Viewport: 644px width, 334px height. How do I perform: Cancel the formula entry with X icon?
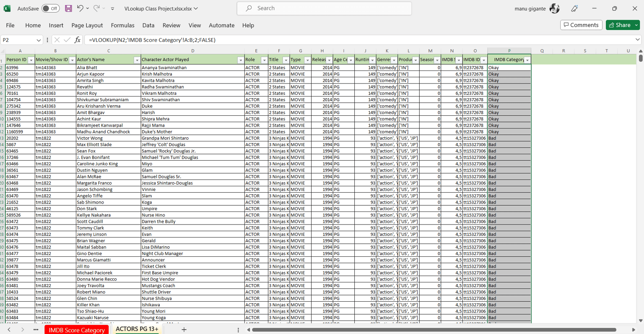(x=57, y=40)
